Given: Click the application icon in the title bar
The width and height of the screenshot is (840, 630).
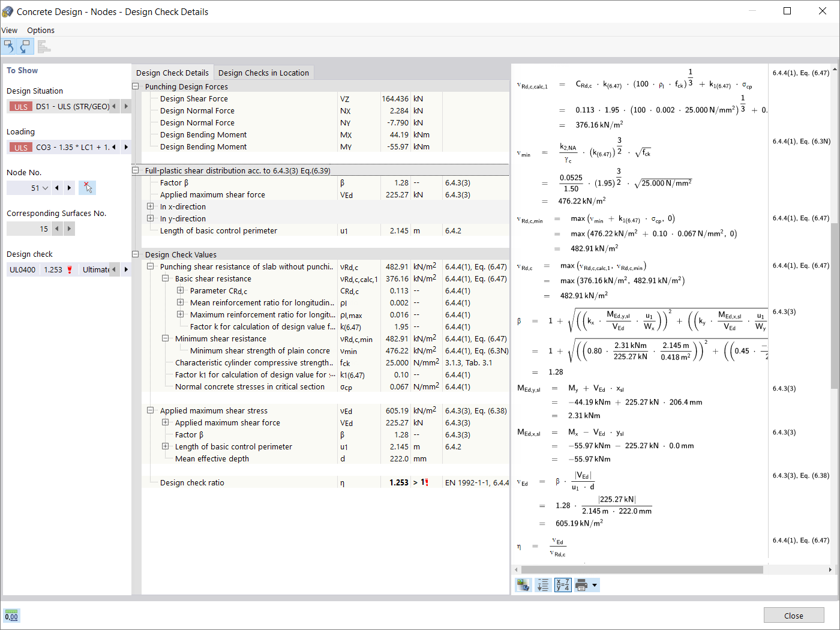Looking at the screenshot, I should [x=8, y=11].
